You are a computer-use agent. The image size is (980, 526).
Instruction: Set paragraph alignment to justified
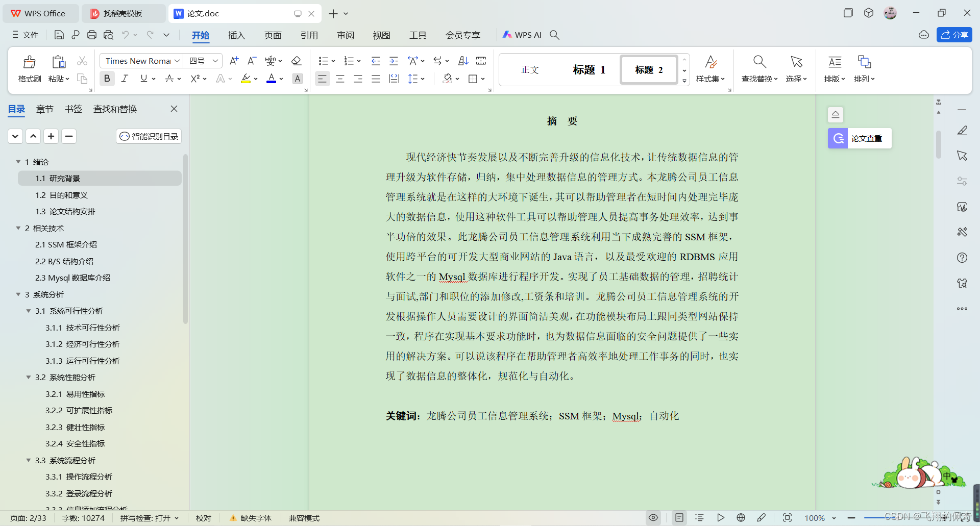(376, 79)
